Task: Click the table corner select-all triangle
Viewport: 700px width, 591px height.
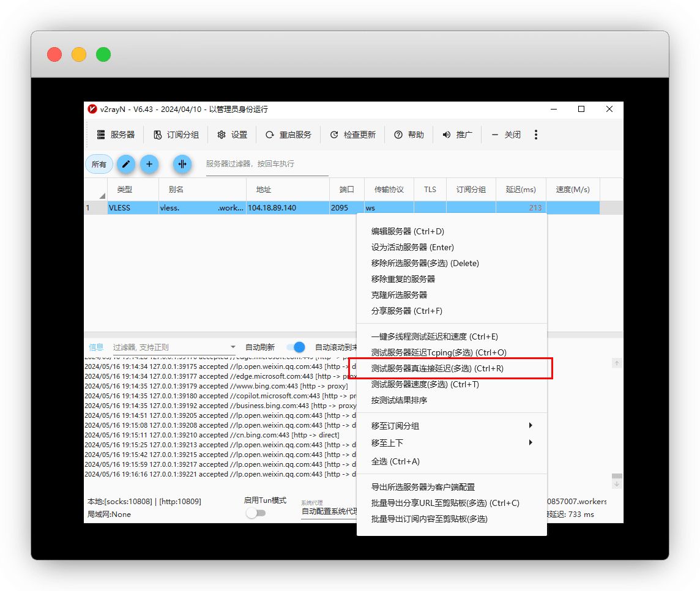Action: coord(102,196)
